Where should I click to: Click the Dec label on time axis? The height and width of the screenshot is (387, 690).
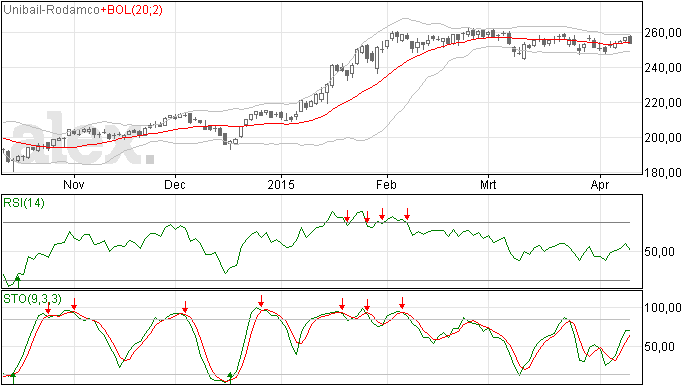tap(175, 184)
